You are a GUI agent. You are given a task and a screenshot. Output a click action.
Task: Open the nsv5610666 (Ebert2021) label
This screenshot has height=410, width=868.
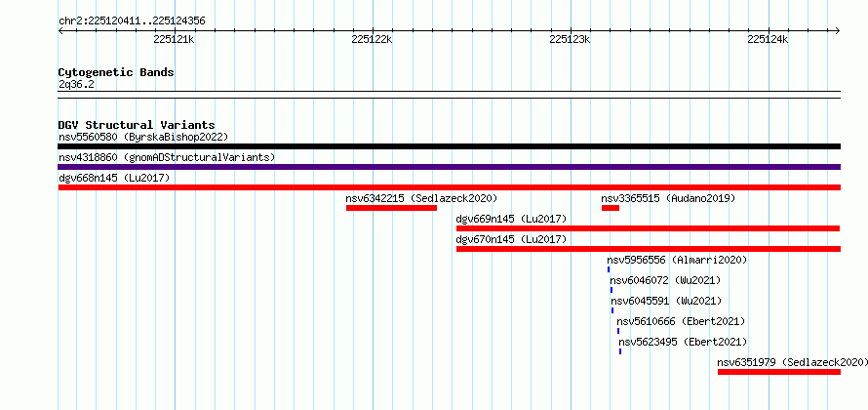click(x=681, y=321)
